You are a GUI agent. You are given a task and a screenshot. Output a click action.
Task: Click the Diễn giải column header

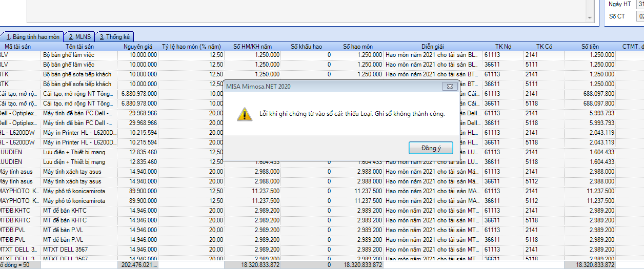(x=433, y=46)
